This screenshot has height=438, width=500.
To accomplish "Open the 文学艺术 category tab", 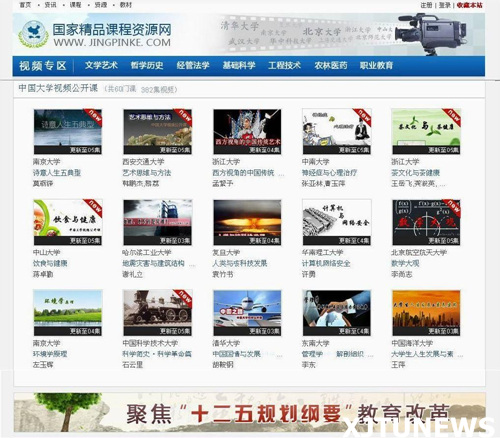I will coord(101,65).
